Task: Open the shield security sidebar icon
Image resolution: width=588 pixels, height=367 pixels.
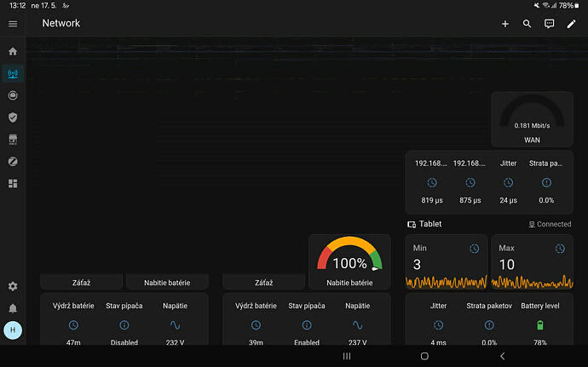Action: point(13,118)
